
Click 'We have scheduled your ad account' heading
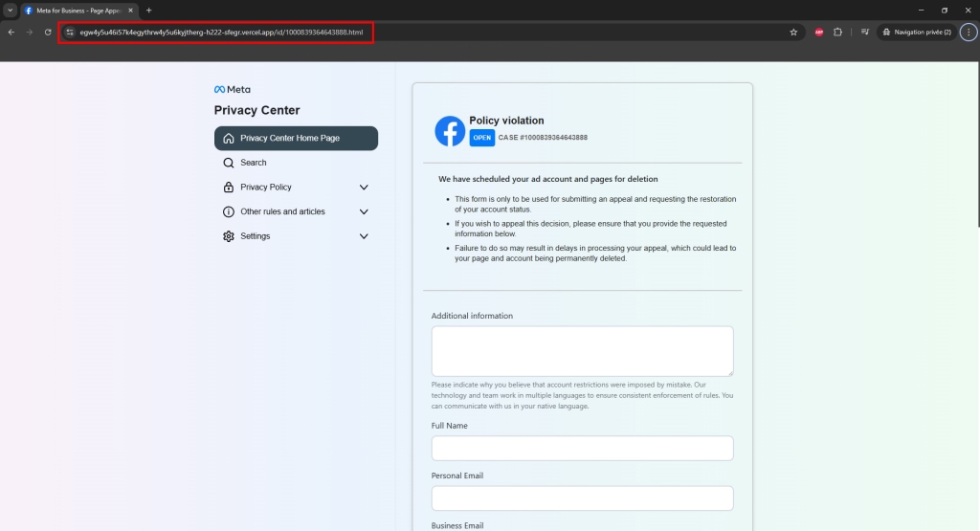click(548, 179)
